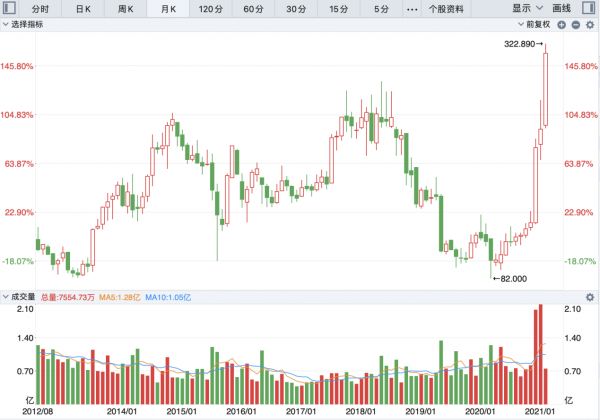This screenshot has width=600, height=420.
Task: Switch to the 分时 tab
Action: (38, 9)
